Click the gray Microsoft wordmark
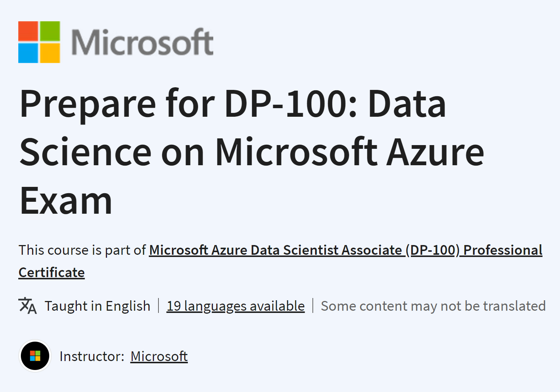This screenshot has height=392, width=560. pyautogui.click(x=142, y=42)
